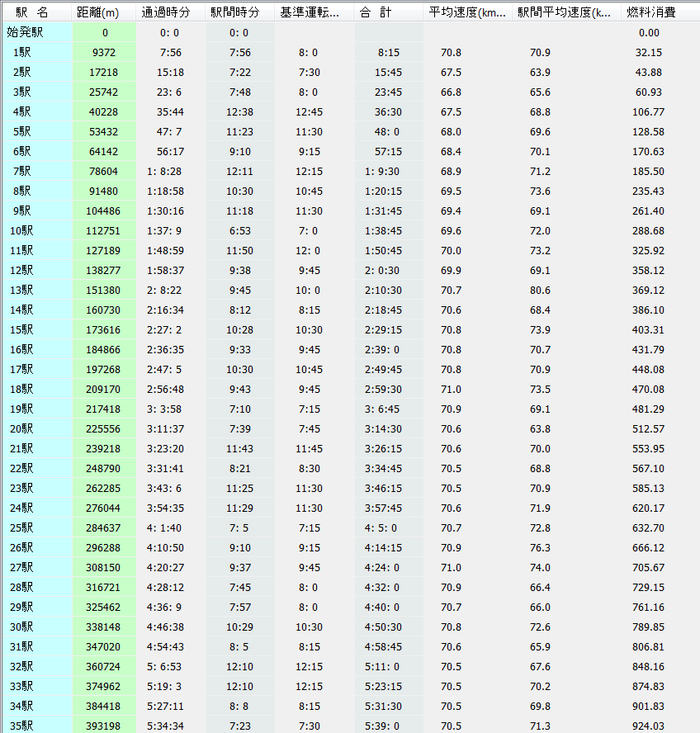
Task: Click inter-station time 12:38
Action: [x=240, y=111]
